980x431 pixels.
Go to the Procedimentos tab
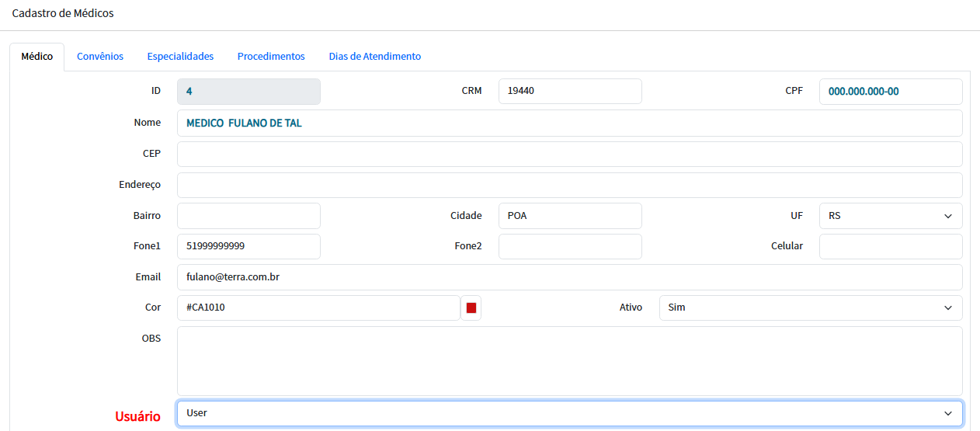271,57
